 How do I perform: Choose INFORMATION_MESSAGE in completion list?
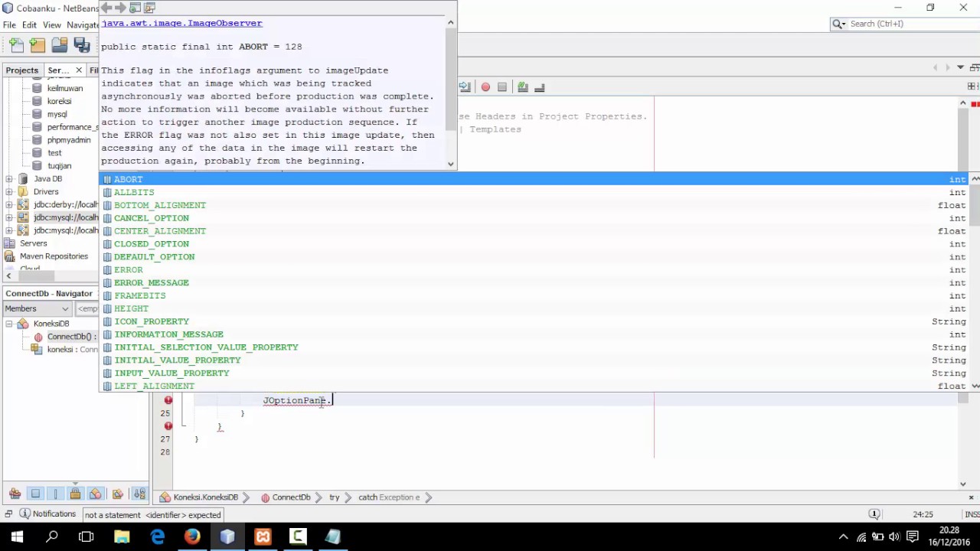point(534,334)
